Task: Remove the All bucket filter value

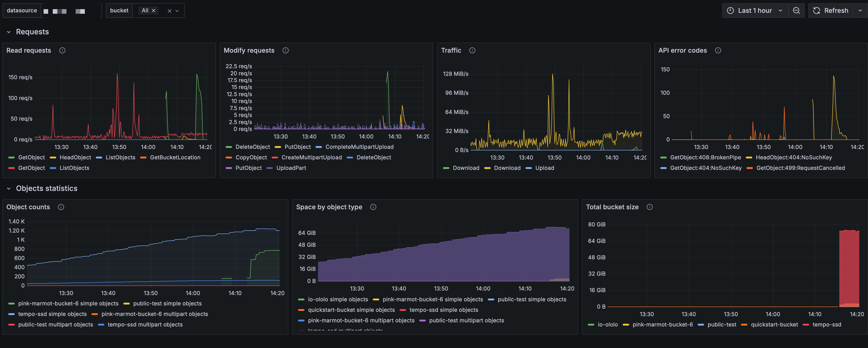Action: click(154, 11)
